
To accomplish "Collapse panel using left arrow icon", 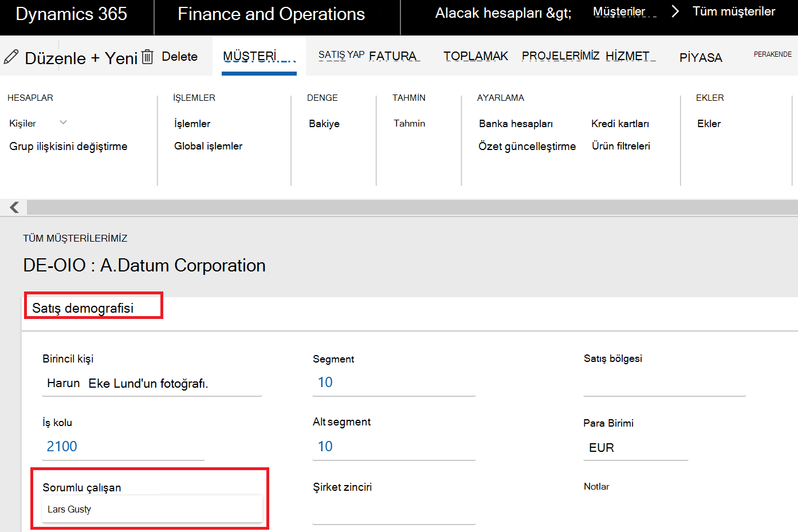I will (14, 207).
